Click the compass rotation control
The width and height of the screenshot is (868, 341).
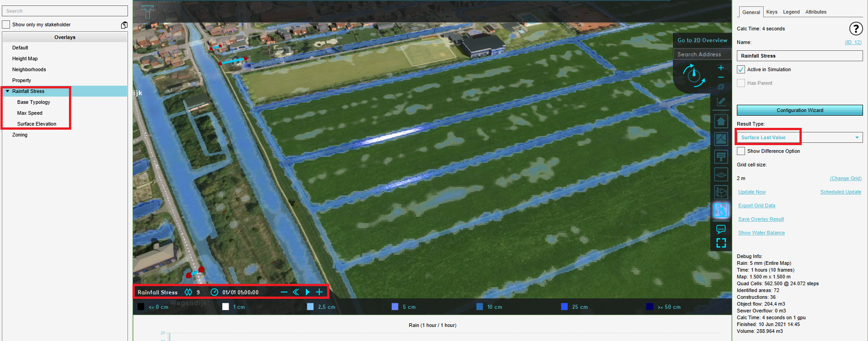pyautogui.click(x=694, y=75)
